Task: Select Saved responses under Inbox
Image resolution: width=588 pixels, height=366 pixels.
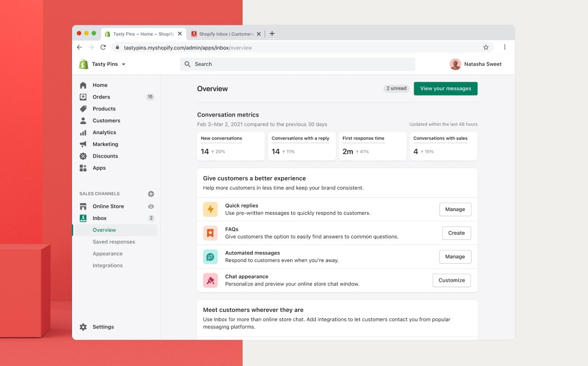Action: tap(113, 241)
